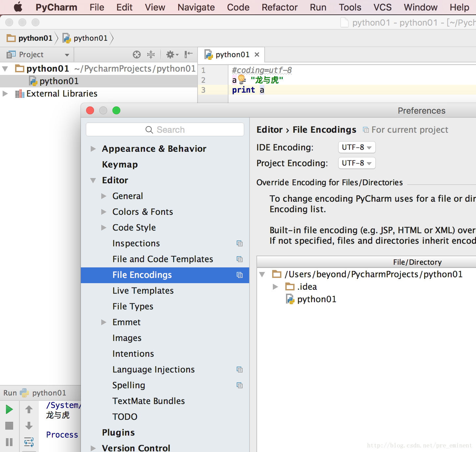Screen dimensions: 476x452
Task: Click the magnifier icon in Preferences search
Action: pyautogui.click(x=149, y=130)
